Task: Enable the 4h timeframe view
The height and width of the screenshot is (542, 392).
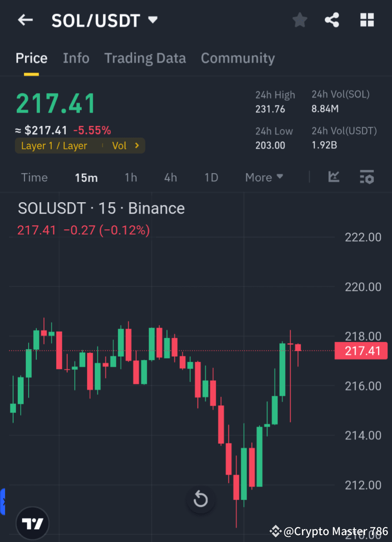Action: (x=170, y=178)
